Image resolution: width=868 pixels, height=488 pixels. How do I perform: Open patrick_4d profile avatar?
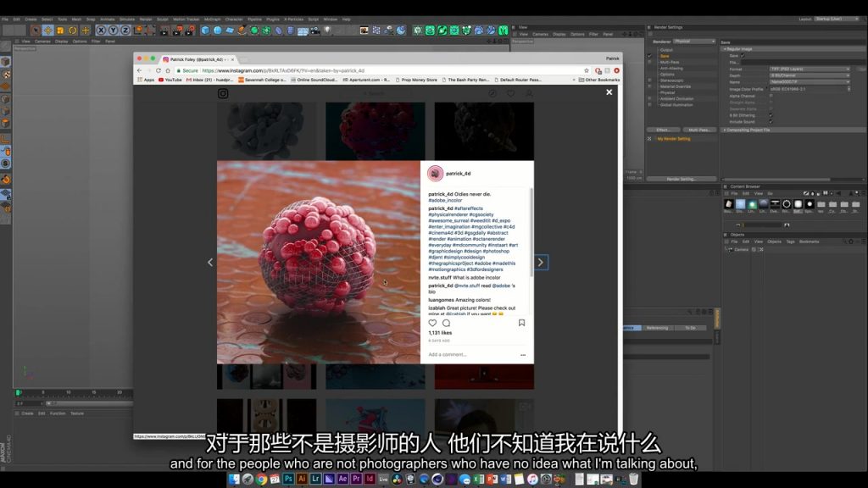tap(435, 174)
